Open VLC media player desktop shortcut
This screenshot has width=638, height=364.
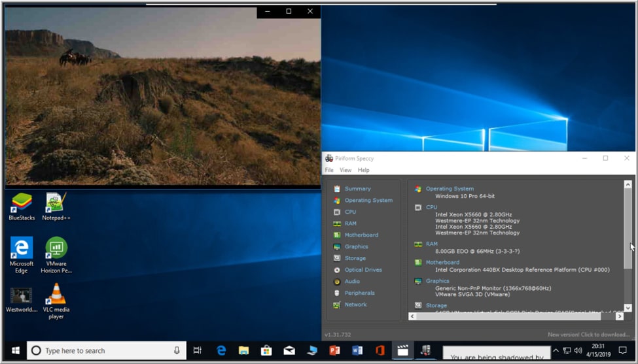[56, 301]
